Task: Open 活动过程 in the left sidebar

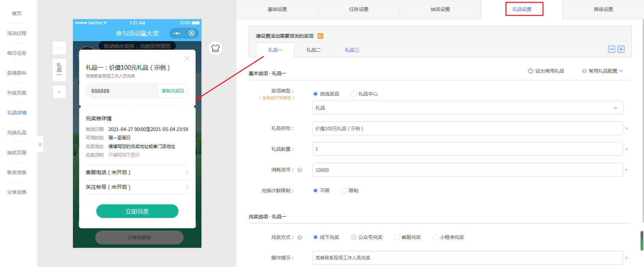Action: pyautogui.click(x=17, y=33)
